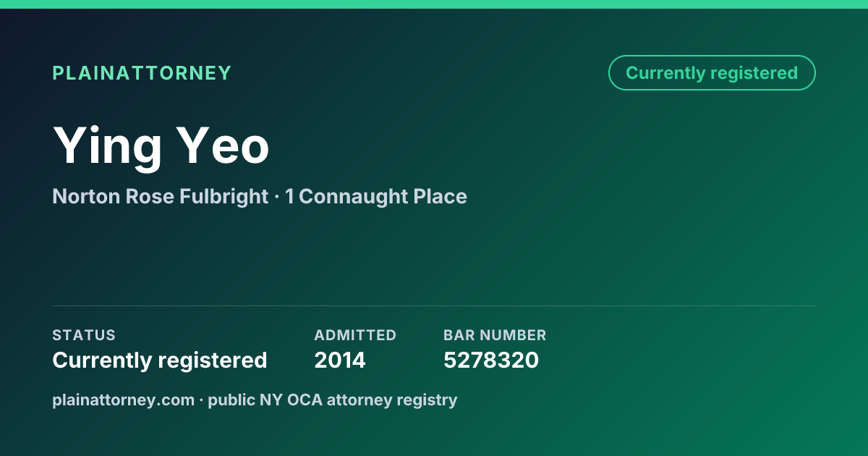The width and height of the screenshot is (868, 456).
Task: Select the first name Ying in heading
Action: [x=108, y=147]
